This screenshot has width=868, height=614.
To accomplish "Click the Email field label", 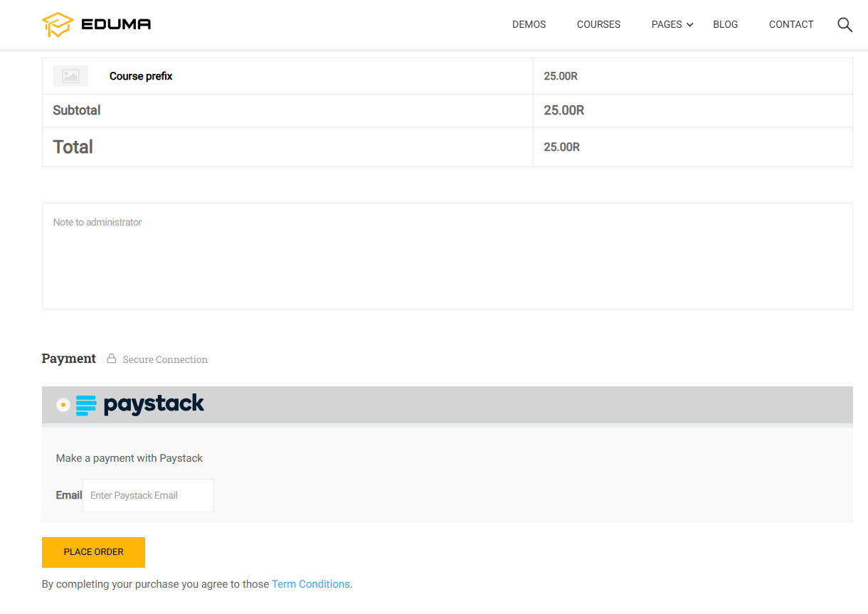I will point(69,495).
